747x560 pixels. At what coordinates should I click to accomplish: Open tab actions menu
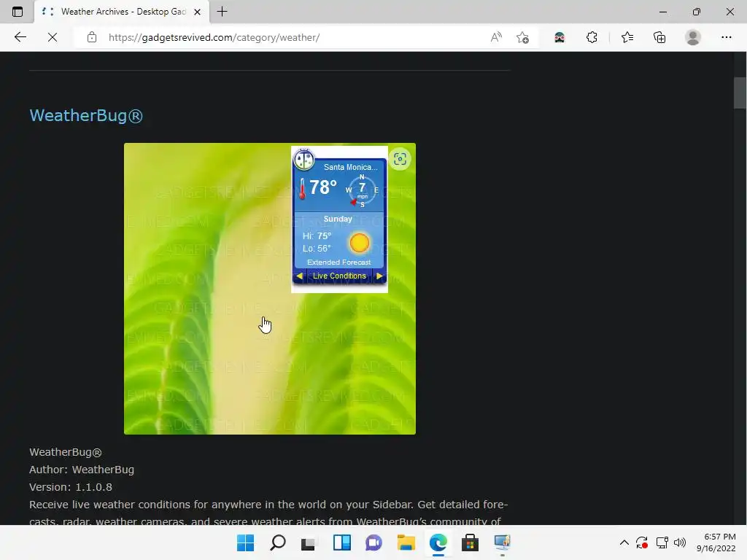click(18, 12)
